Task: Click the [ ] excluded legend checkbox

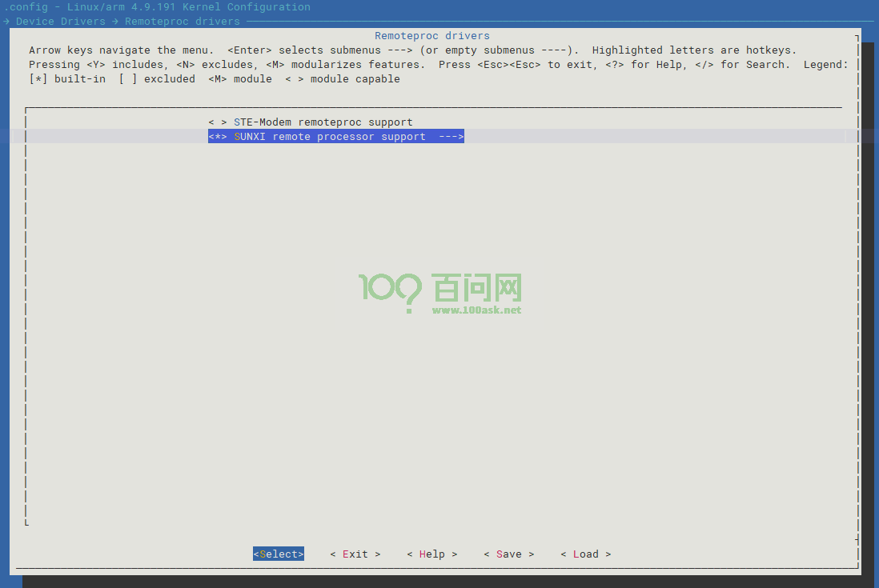Action: 128,79
